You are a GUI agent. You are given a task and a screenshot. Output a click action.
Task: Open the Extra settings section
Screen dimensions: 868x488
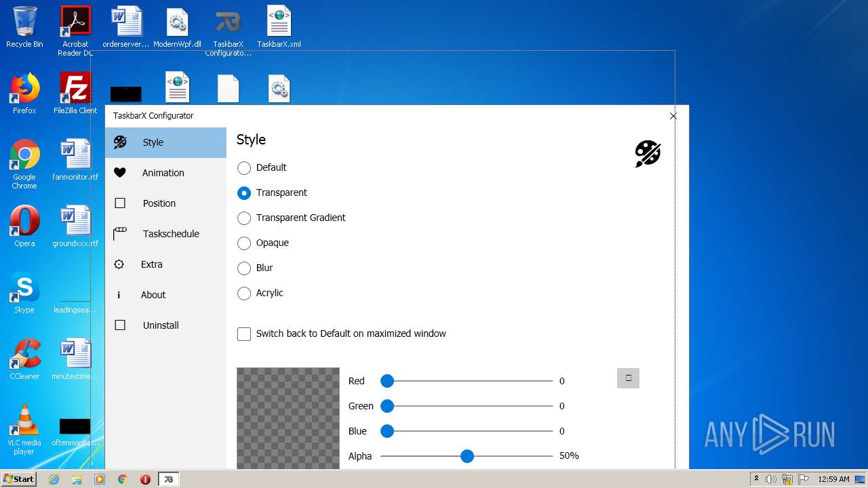coord(165,264)
